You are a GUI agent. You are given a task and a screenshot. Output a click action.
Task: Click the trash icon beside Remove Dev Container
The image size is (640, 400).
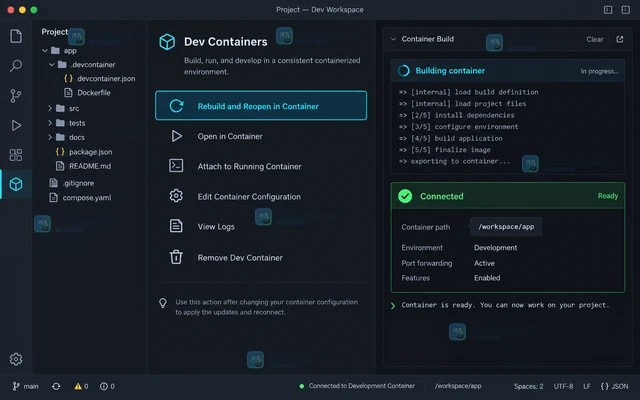pos(176,257)
